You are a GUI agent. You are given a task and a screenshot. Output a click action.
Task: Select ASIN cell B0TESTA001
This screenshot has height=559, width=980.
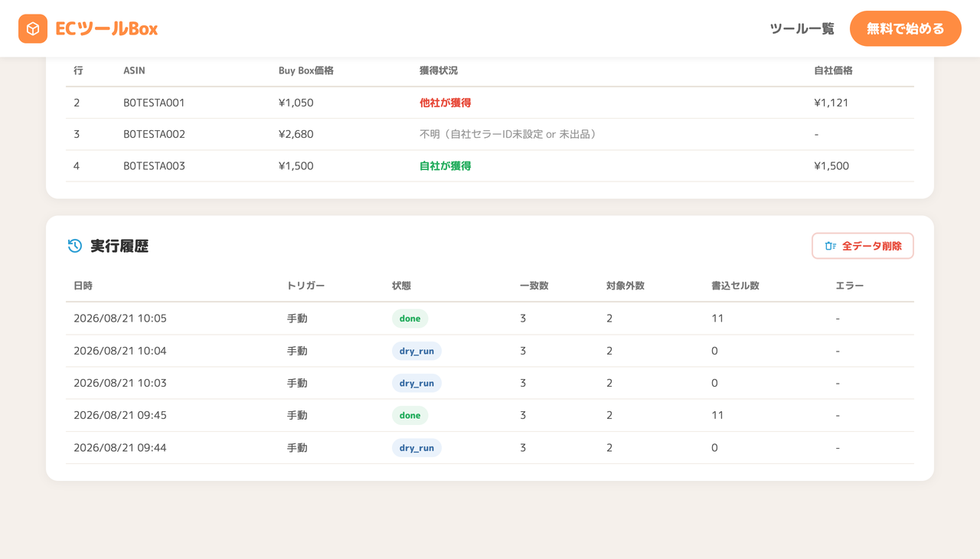coord(154,103)
